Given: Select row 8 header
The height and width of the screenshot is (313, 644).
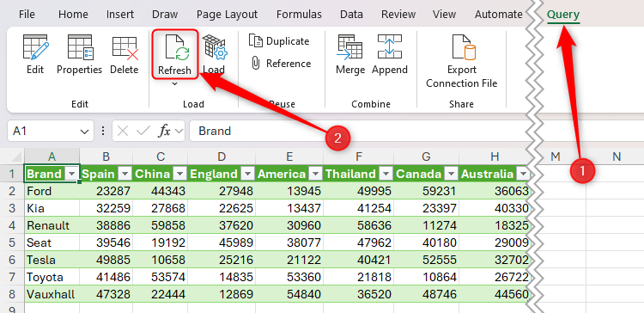Looking at the screenshot, I should tap(11, 294).
